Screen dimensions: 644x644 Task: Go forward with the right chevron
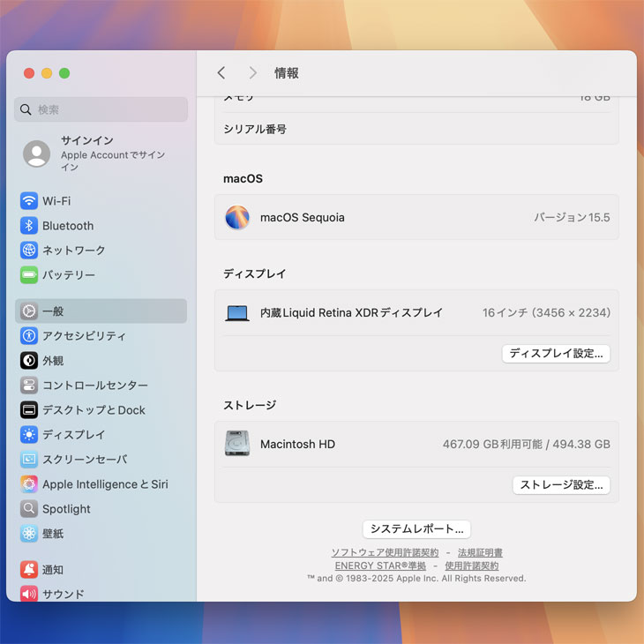[x=252, y=73]
